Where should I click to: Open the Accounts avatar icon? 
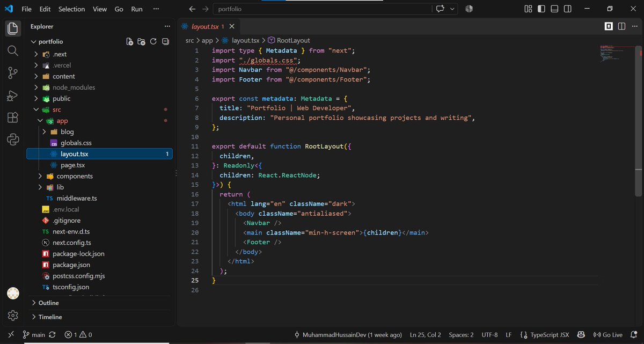[x=13, y=293]
